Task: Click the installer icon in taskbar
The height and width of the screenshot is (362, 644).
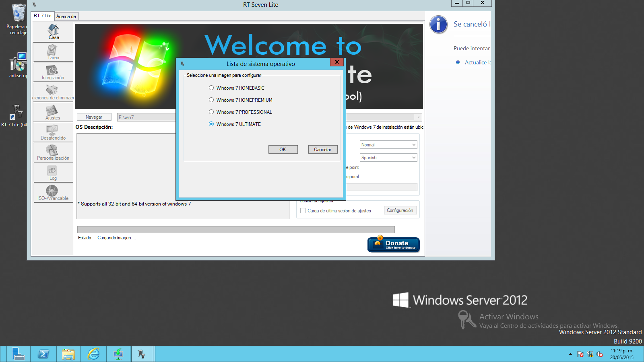Action: click(x=118, y=354)
